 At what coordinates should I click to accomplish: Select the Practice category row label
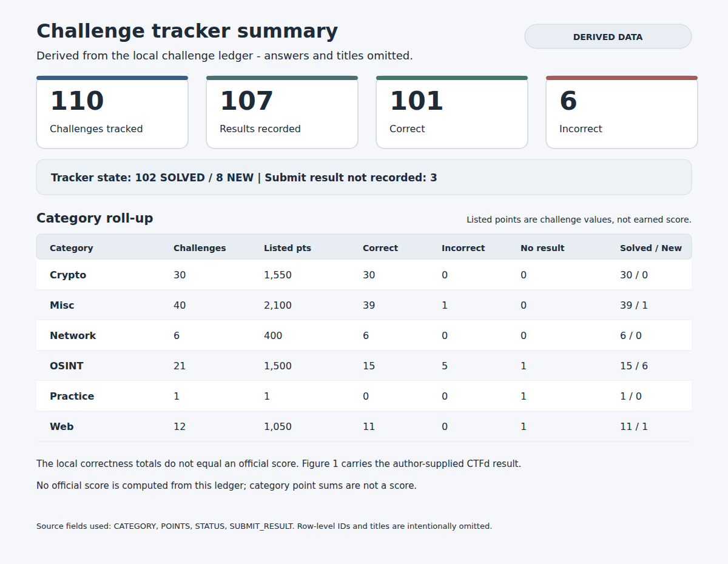tap(72, 396)
